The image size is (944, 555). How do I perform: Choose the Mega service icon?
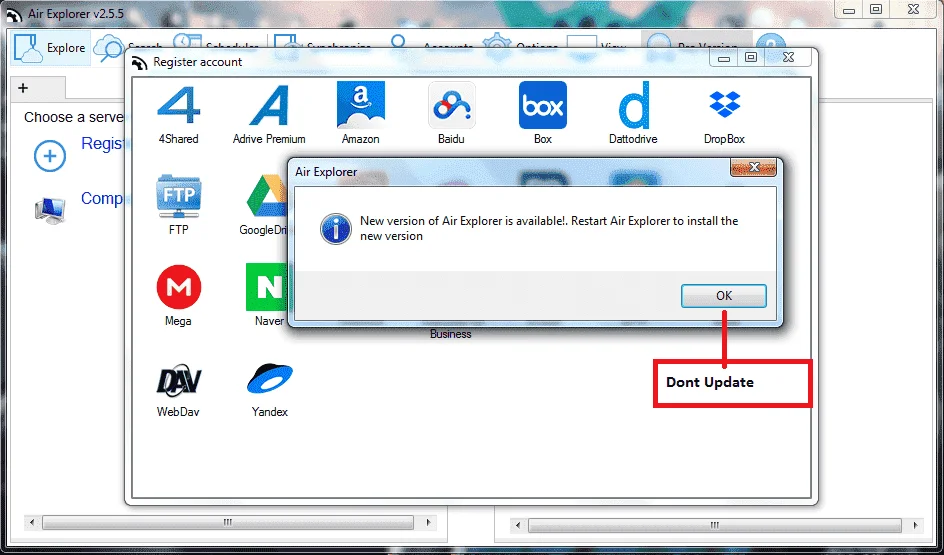[x=179, y=287]
